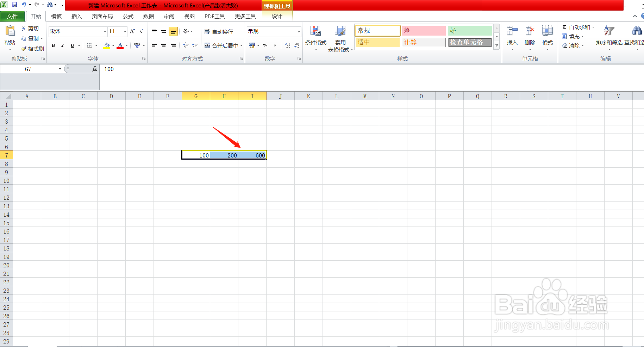Screen dimensions: 644x347
Task: Switch to the Data (数据) tab
Action: point(148,17)
